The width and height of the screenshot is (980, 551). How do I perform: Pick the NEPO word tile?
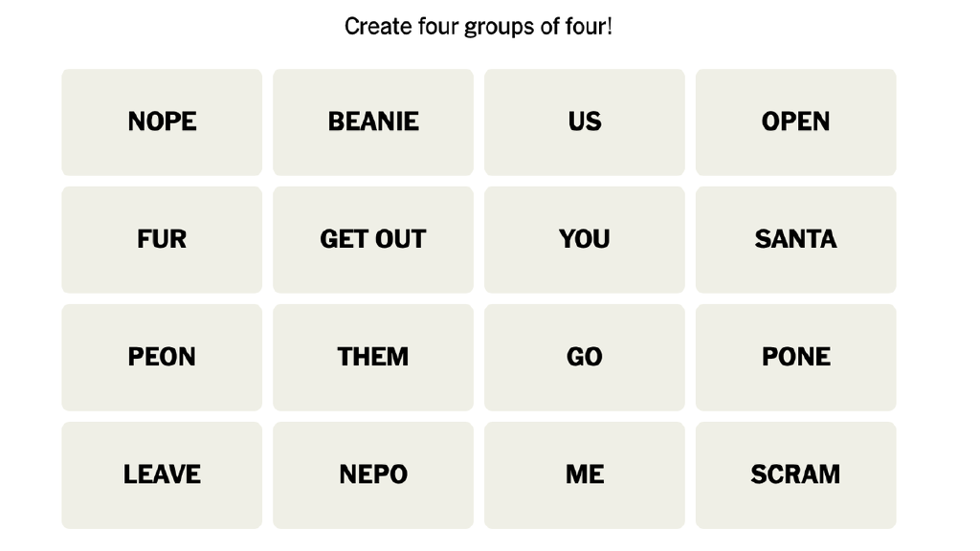373,474
